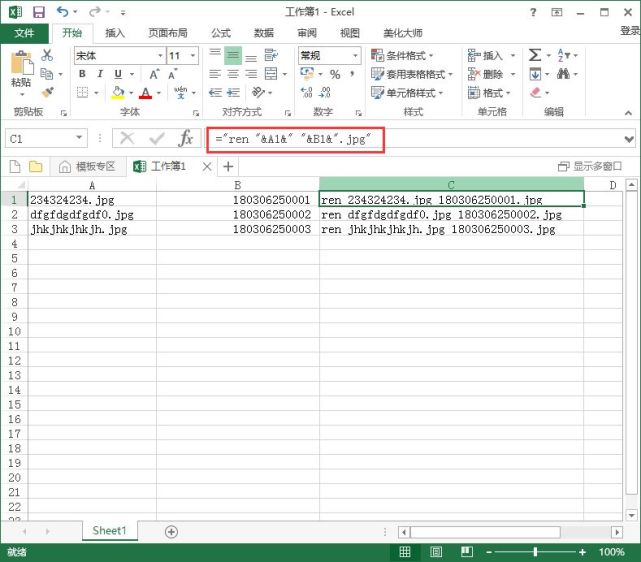Increase font size with larger A

pyautogui.click(x=154, y=74)
